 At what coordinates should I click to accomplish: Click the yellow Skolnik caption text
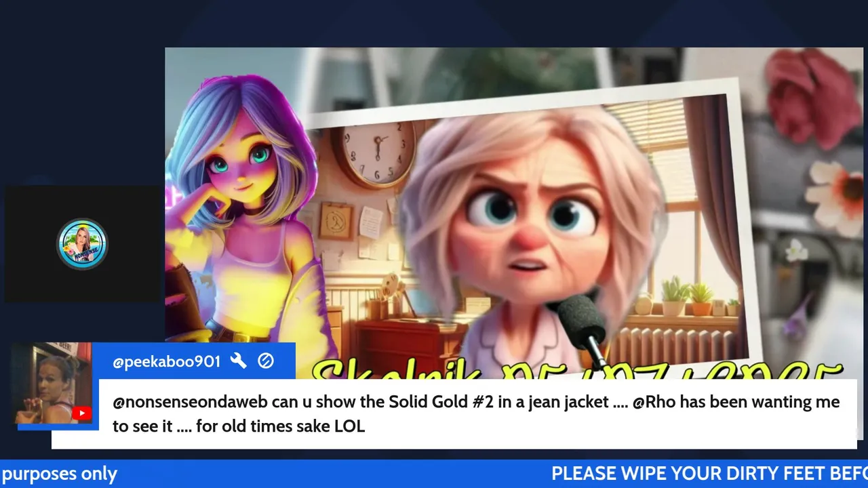coord(576,369)
